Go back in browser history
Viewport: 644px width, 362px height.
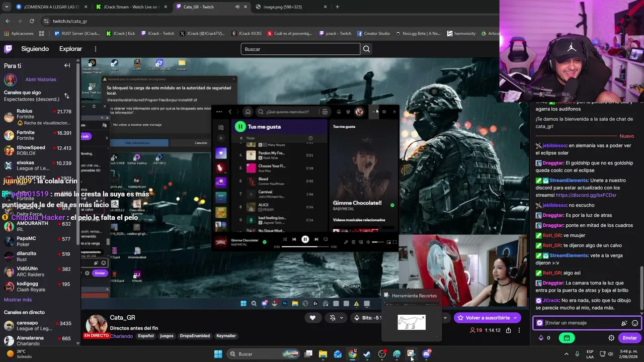8,21
